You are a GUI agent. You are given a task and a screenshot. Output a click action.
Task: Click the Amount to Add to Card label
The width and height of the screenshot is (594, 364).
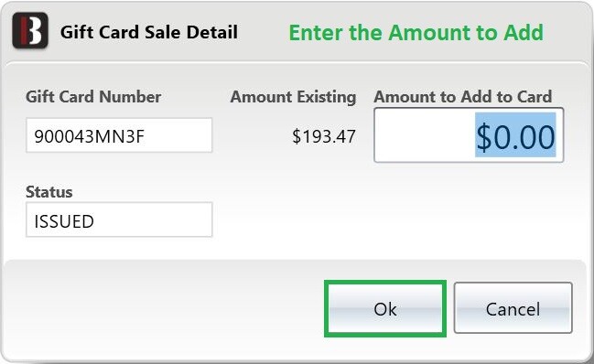coord(462,97)
